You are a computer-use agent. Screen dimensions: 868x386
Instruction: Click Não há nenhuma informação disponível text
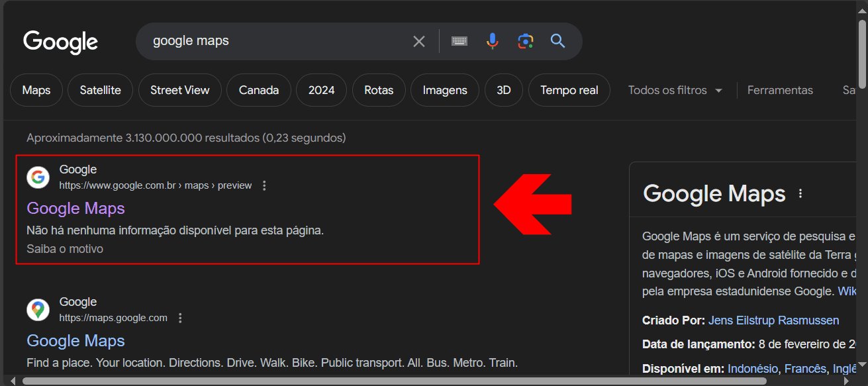point(175,230)
